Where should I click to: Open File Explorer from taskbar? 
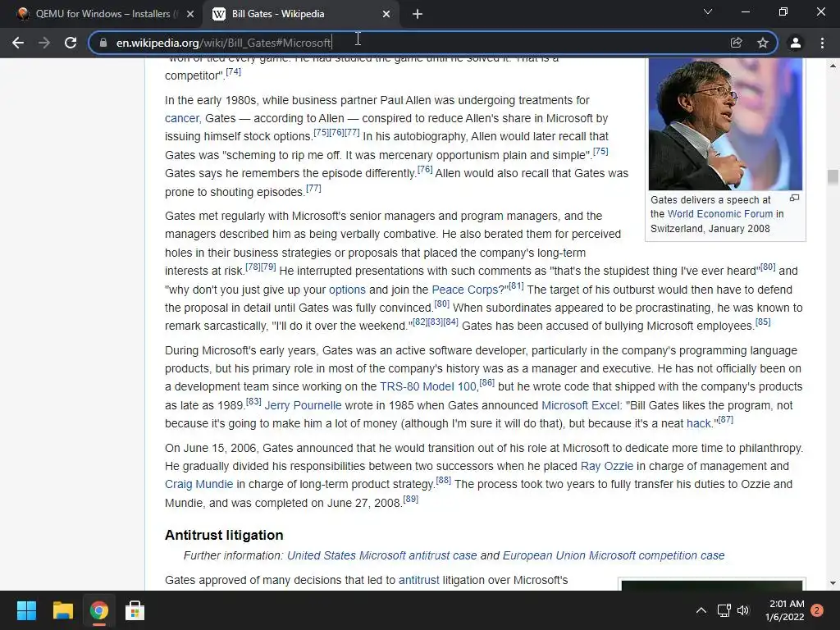click(62, 610)
